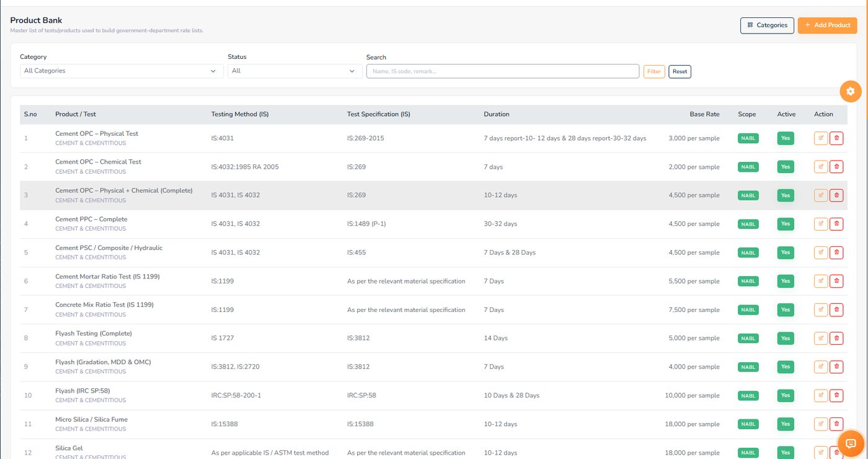This screenshot has height=459, width=868.
Task: Select text "IRC:SP:58-200-1" cell
Action: (x=236, y=395)
